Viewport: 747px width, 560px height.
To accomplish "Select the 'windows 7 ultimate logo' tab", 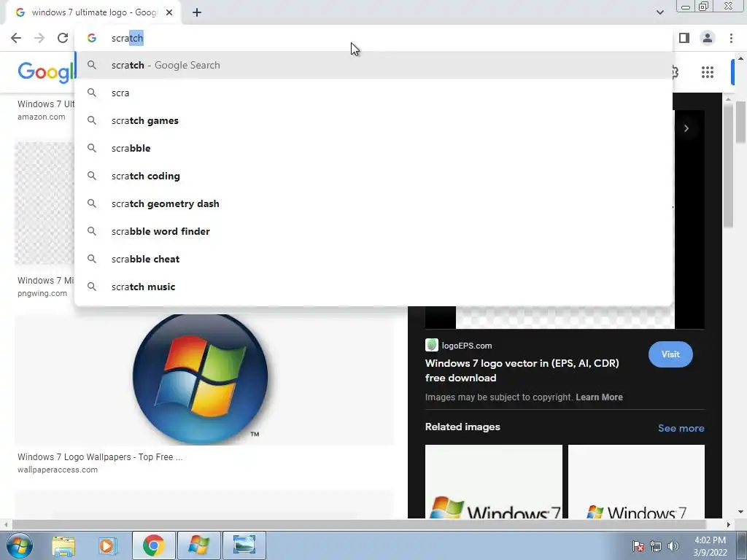I will [93, 12].
